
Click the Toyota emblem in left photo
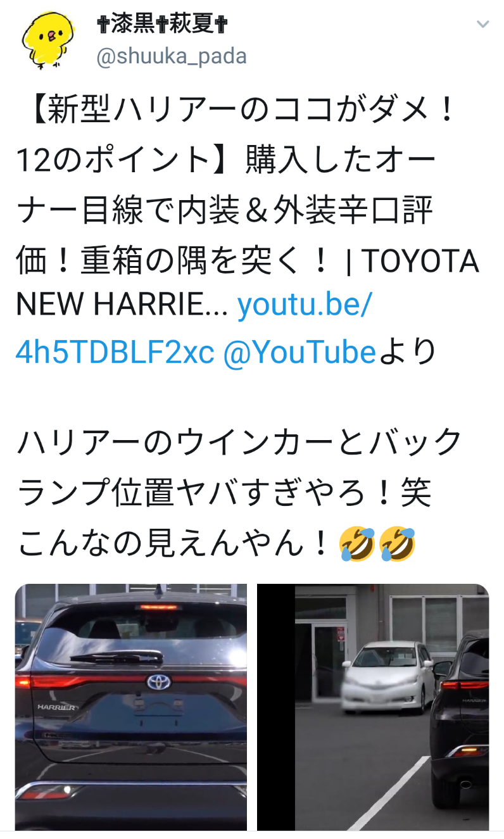(x=156, y=682)
